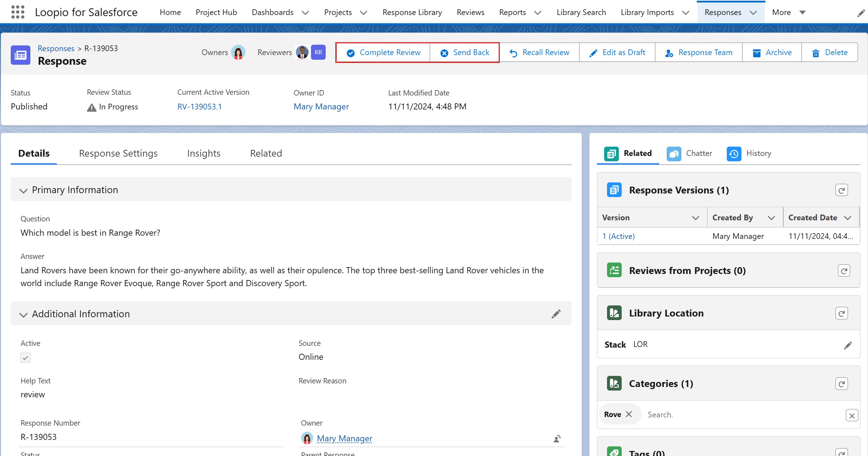868x456 pixels.
Task: Refresh the Categories card
Action: (x=842, y=384)
